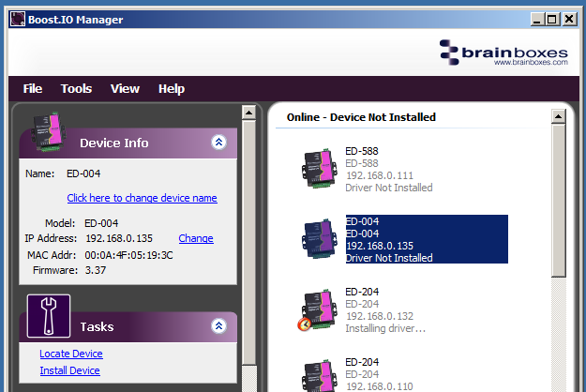
Task: Click device list scrollbar up arrow
Action: coord(559,116)
